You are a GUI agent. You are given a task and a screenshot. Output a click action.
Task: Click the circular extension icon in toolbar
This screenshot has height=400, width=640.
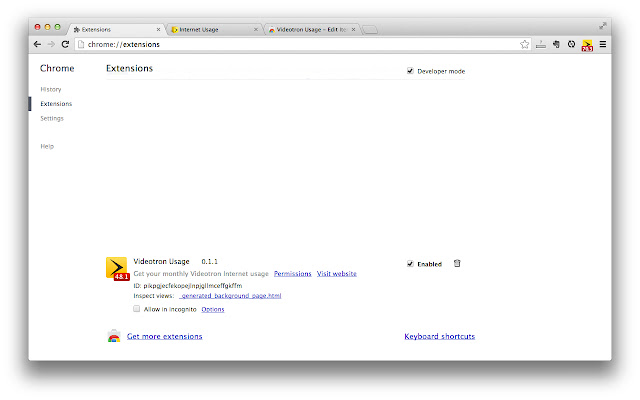tap(571, 44)
